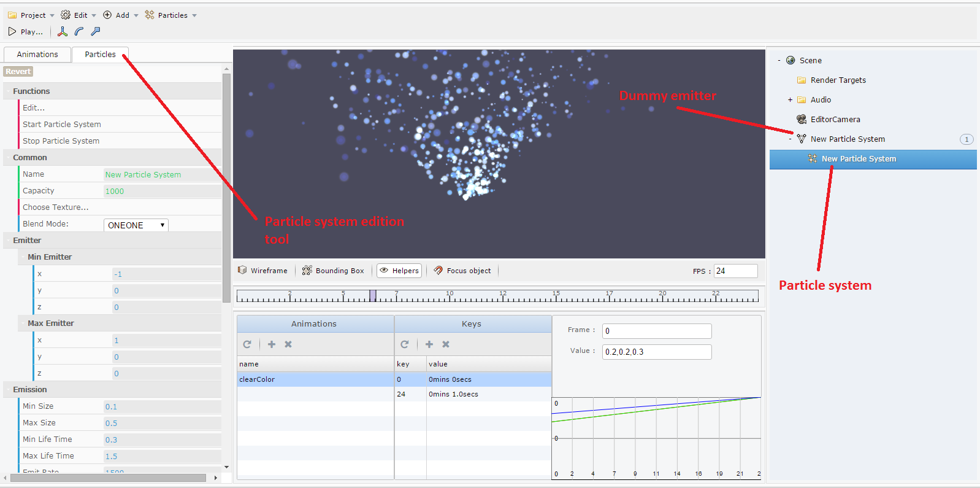
Task: Select the Max Life Time value 1.5
Action: point(162,456)
